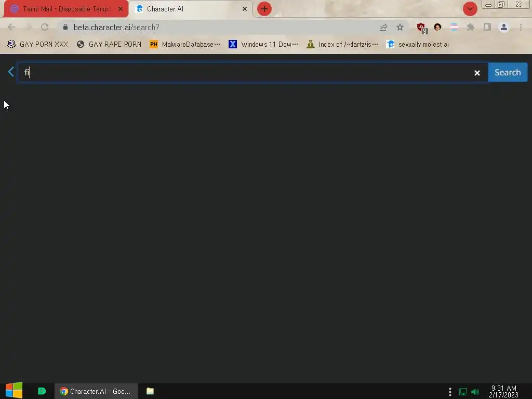
Task: Focus the Character.AI search input field
Action: tap(253, 72)
